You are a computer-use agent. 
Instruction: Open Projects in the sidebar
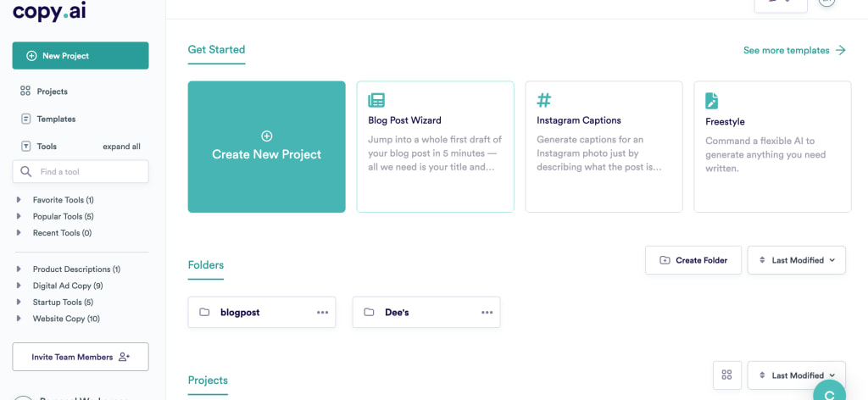pyautogui.click(x=52, y=92)
